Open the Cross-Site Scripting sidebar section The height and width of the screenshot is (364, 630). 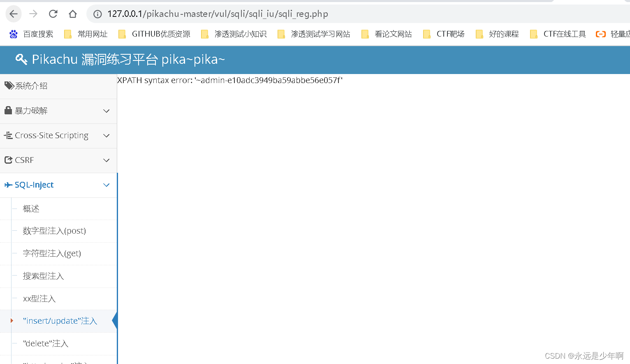(x=58, y=136)
